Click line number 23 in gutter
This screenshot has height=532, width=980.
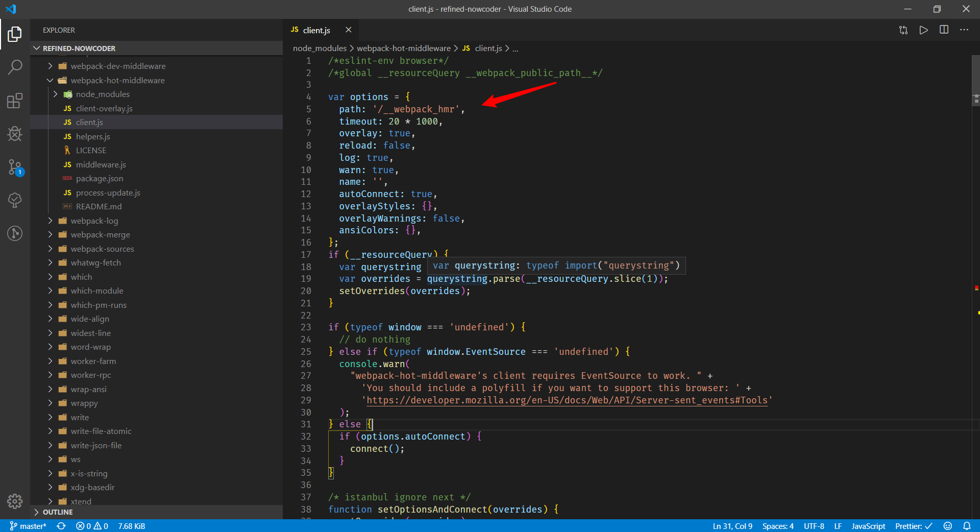pyautogui.click(x=306, y=327)
